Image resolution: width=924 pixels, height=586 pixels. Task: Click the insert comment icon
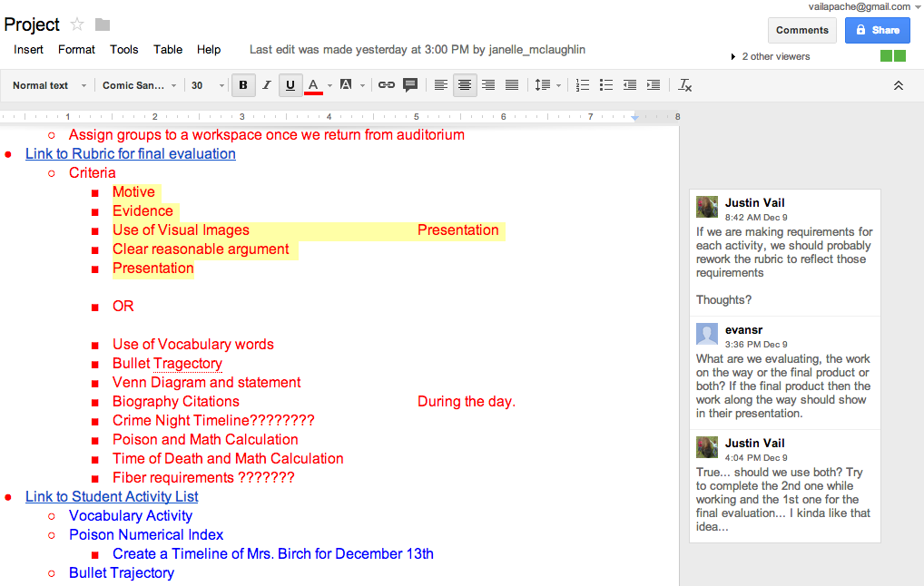[410, 85]
